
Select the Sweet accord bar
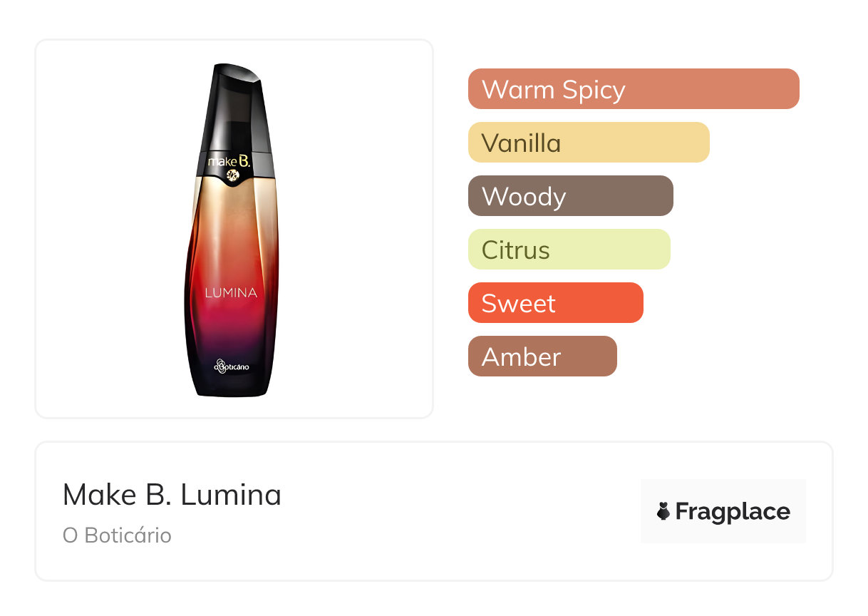click(x=555, y=303)
